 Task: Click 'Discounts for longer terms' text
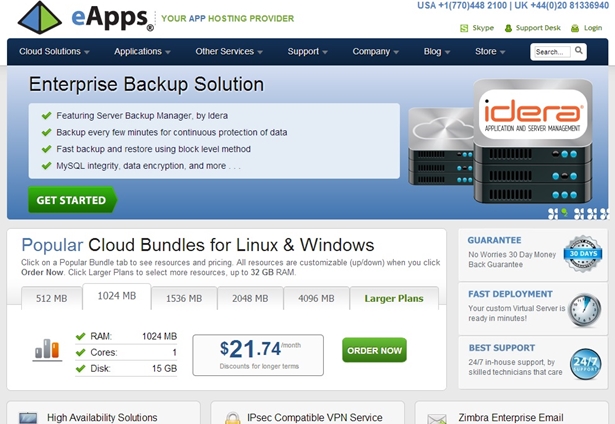259,366
